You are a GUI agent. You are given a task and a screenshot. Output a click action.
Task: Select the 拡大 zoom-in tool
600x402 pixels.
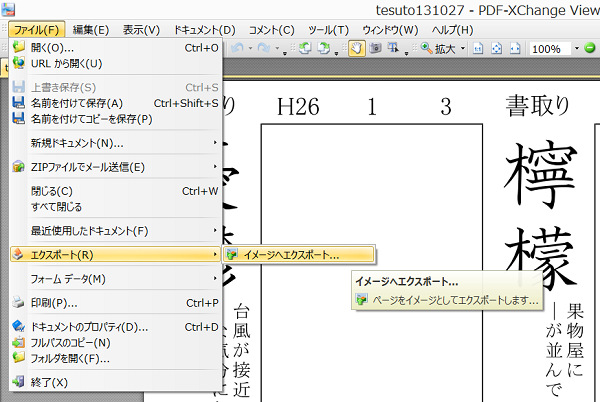click(438, 49)
